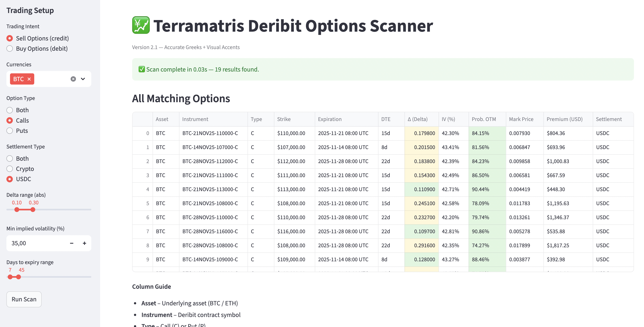Viewport: 644px width, 327px height.
Task: Remove the BTC currency tag
Action: tap(29, 79)
